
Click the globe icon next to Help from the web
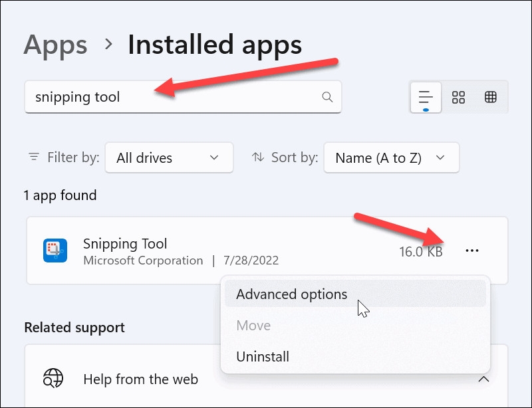coord(53,379)
